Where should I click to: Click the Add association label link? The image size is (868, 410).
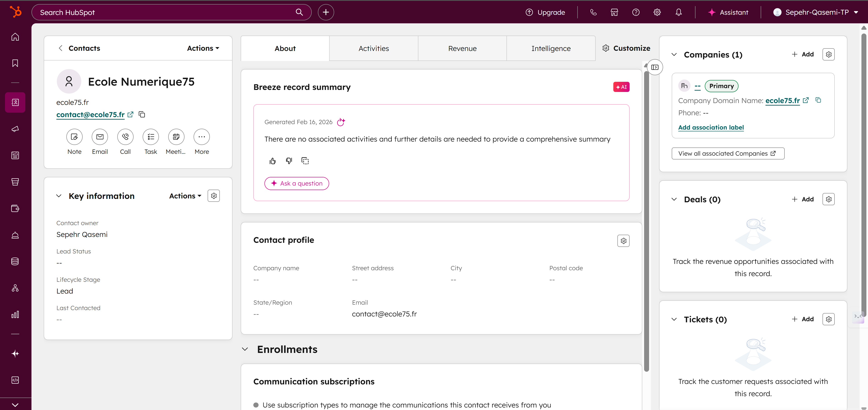pyautogui.click(x=711, y=128)
